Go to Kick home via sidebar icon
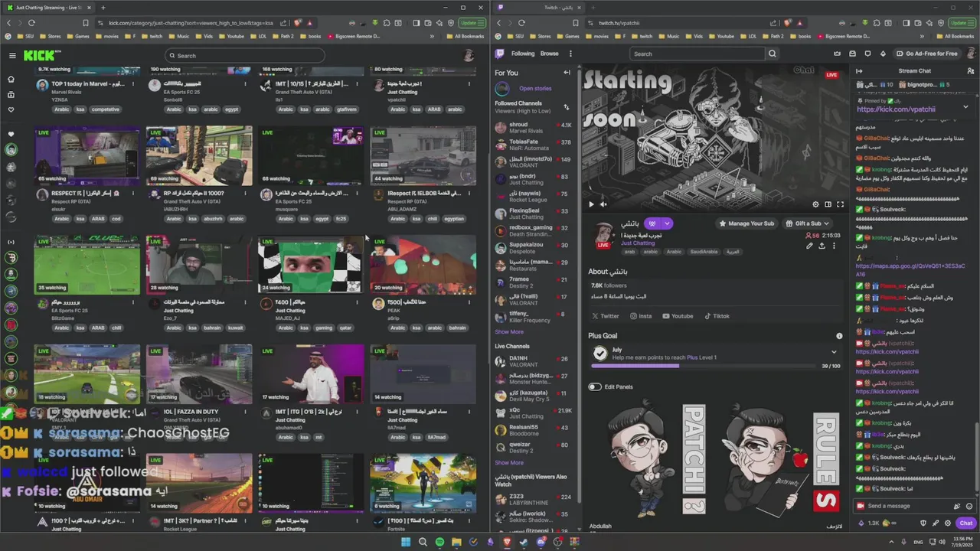The height and width of the screenshot is (551, 980). 11,79
